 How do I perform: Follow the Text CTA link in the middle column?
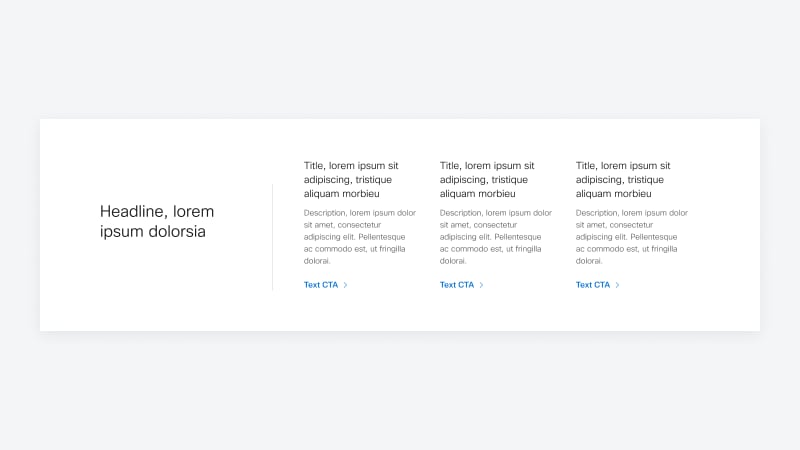(457, 285)
